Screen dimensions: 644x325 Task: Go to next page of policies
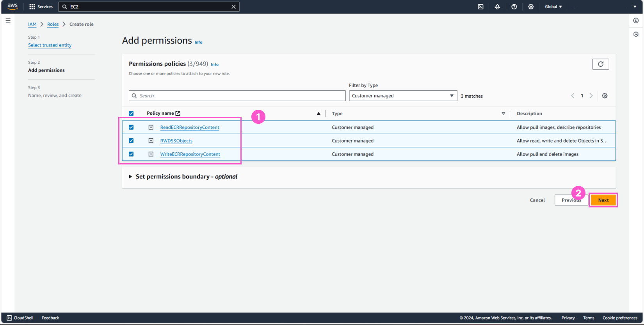(x=591, y=96)
